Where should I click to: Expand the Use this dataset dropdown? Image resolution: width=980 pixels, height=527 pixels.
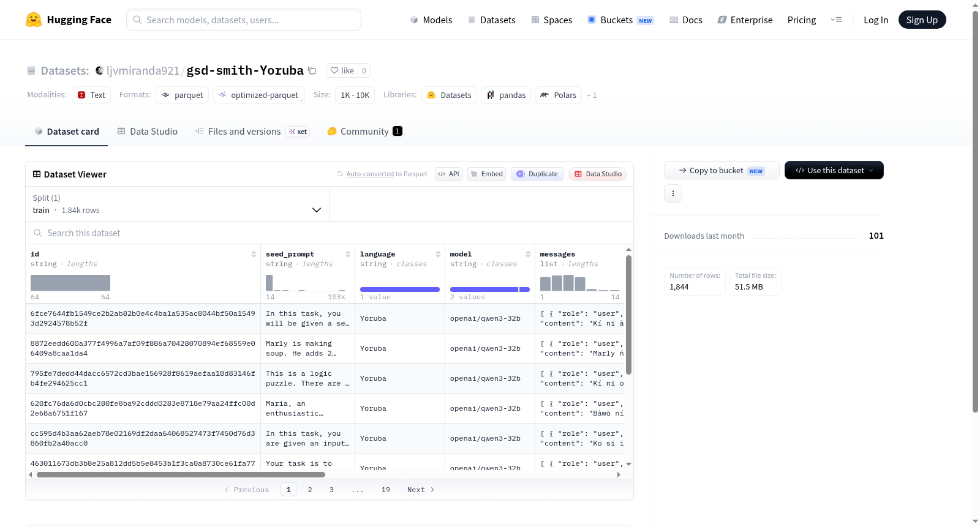click(834, 170)
